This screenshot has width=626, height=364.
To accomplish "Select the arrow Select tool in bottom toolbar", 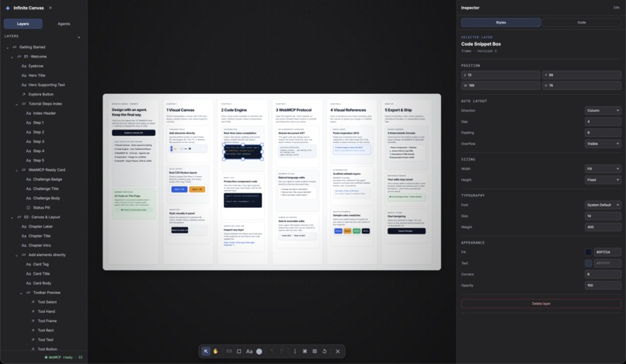I will tap(206, 352).
